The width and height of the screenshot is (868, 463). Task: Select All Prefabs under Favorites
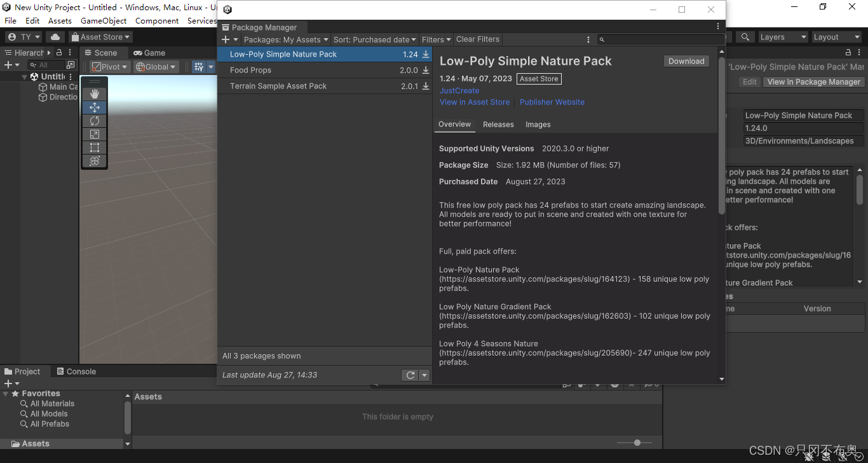(x=50, y=424)
